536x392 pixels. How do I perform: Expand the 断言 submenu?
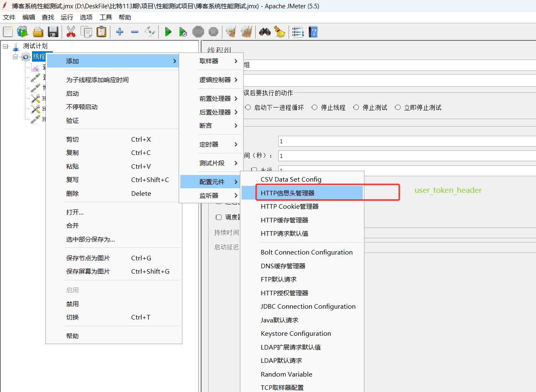(x=211, y=125)
